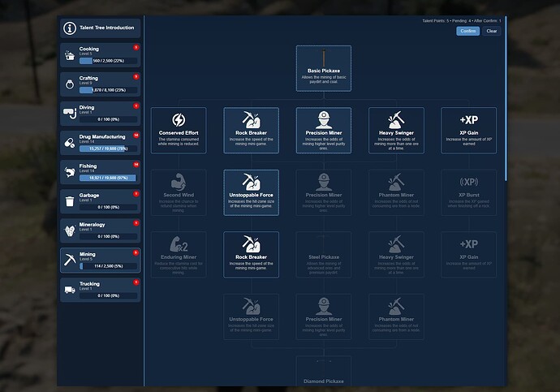Click the XP Burst talent node

(468, 192)
